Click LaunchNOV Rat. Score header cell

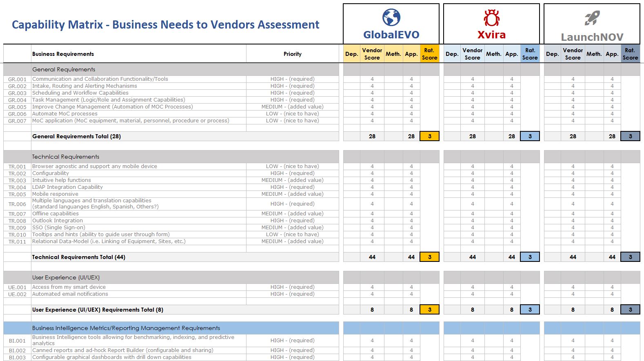pos(630,54)
